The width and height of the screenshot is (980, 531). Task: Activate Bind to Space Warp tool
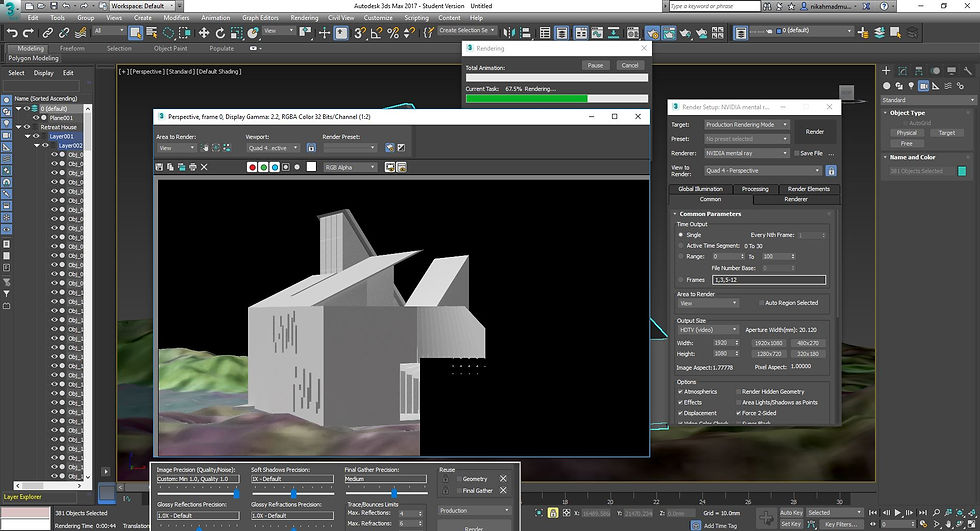(81, 32)
